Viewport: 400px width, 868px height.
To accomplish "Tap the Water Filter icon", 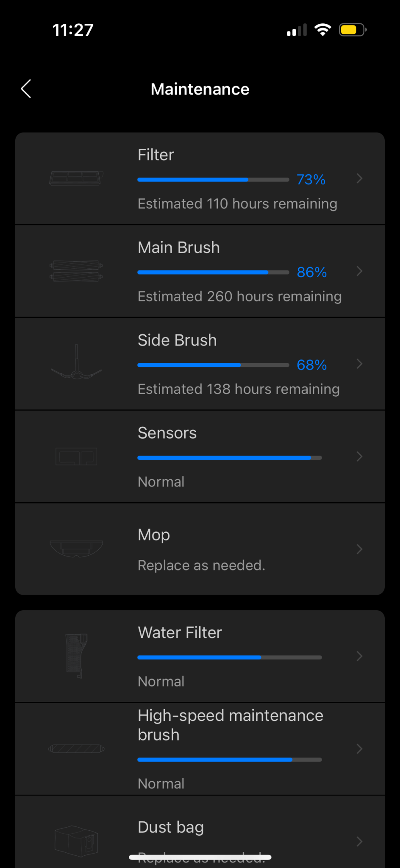I will coord(76,656).
